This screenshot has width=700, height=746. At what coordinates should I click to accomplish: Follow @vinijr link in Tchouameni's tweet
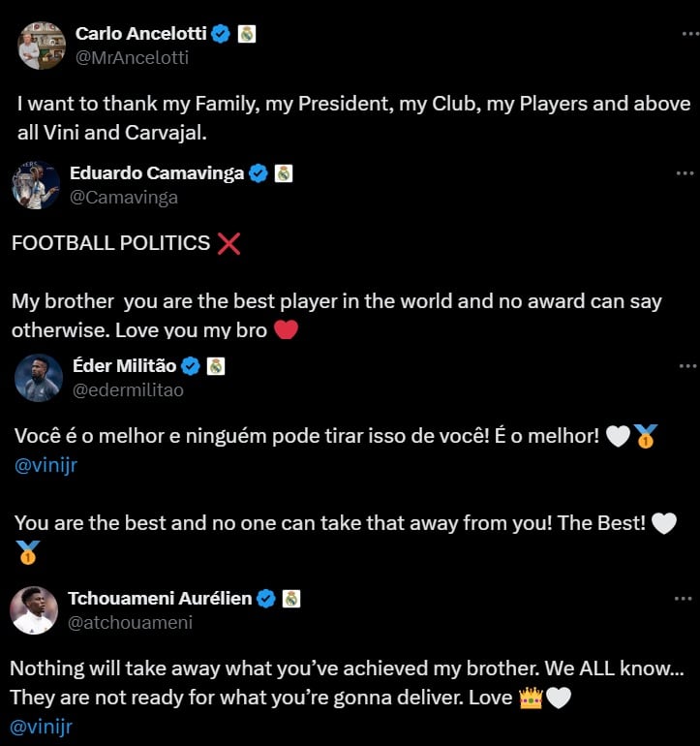pyautogui.click(x=41, y=725)
